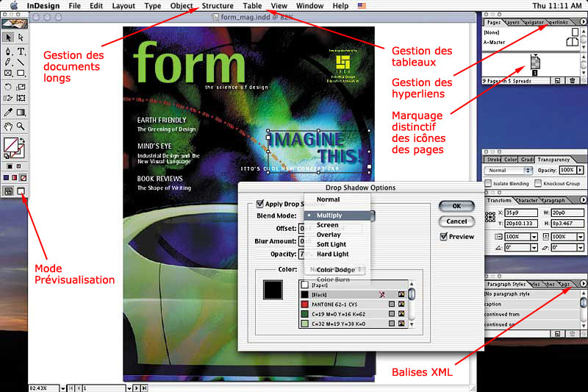Open Transform palette flyout menu arrow

point(583,200)
